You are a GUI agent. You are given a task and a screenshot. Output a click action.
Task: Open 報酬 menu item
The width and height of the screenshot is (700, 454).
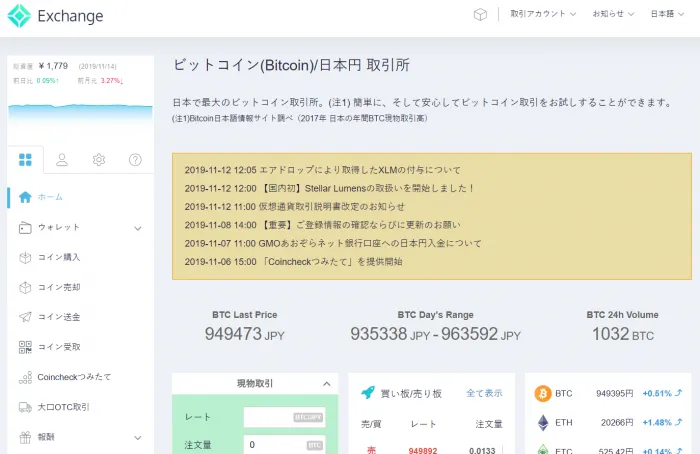pos(46,437)
